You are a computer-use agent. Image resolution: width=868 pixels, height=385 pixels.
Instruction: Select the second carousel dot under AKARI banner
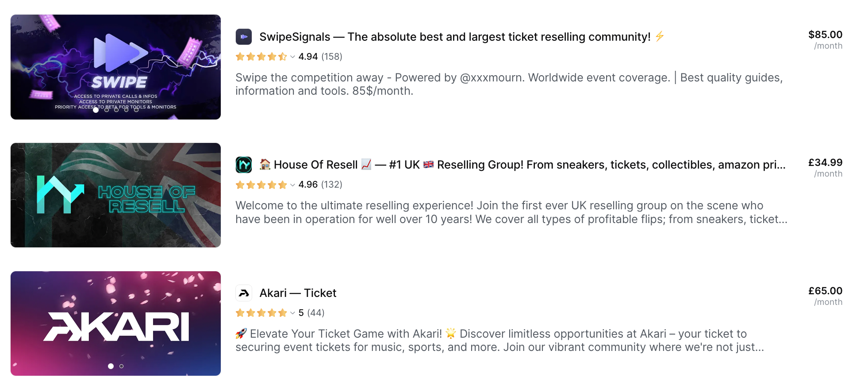[x=120, y=366]
